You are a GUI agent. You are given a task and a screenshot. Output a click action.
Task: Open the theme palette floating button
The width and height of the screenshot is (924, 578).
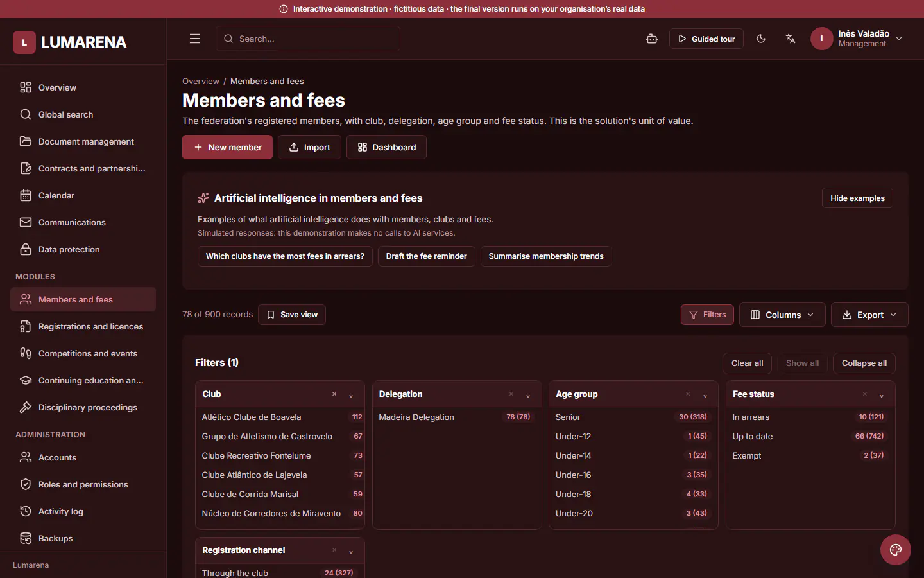[896, 550]
